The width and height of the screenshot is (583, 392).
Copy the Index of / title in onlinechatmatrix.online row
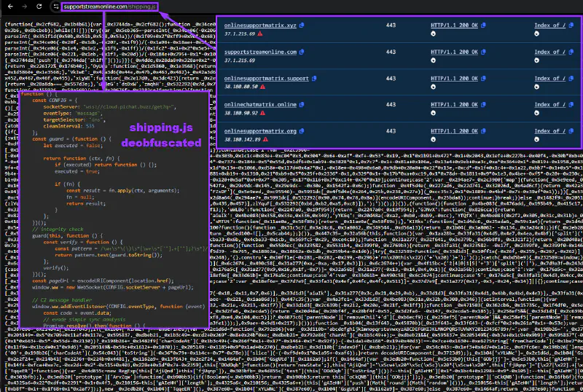[x=571, y=105]
